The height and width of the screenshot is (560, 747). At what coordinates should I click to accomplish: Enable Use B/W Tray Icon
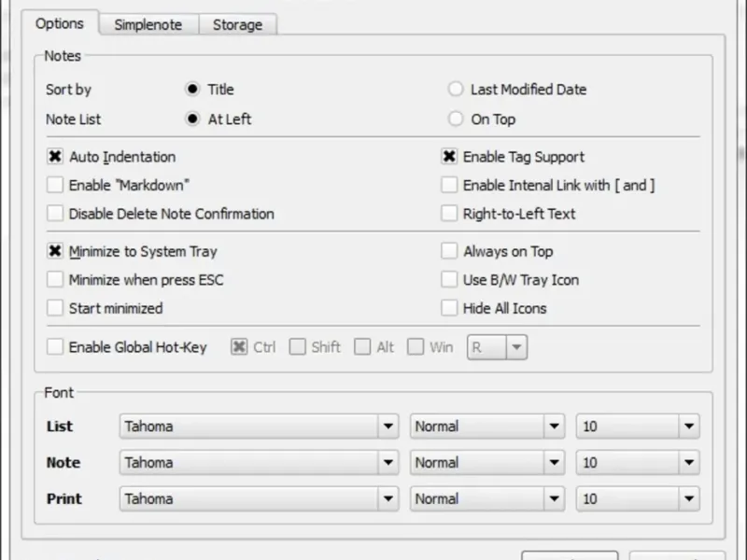[449, 280]
